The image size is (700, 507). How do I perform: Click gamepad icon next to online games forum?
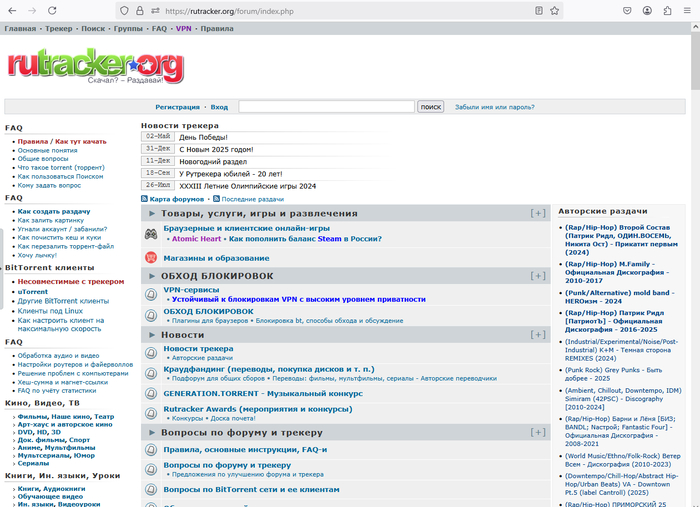pos(151,234)
